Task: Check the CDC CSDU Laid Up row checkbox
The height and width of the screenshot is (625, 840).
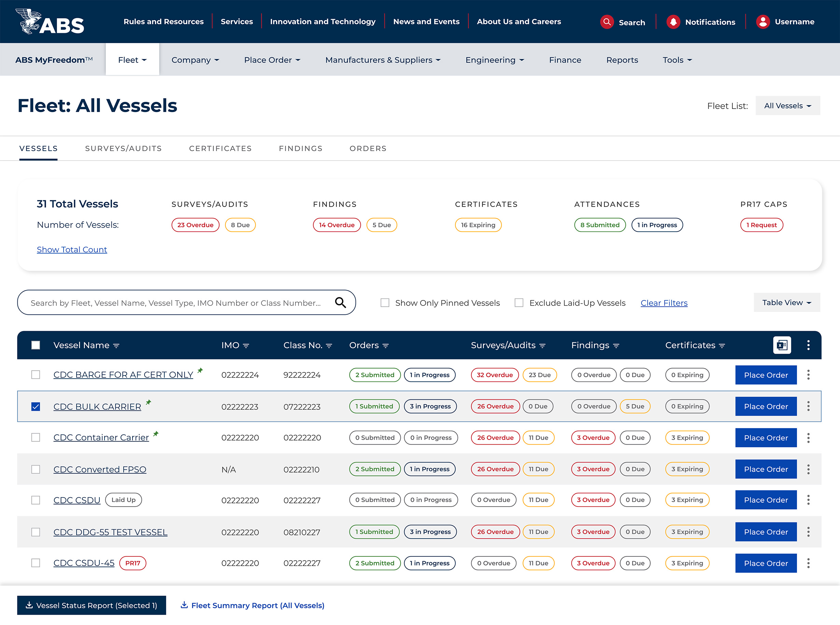Action: point(36,500)
